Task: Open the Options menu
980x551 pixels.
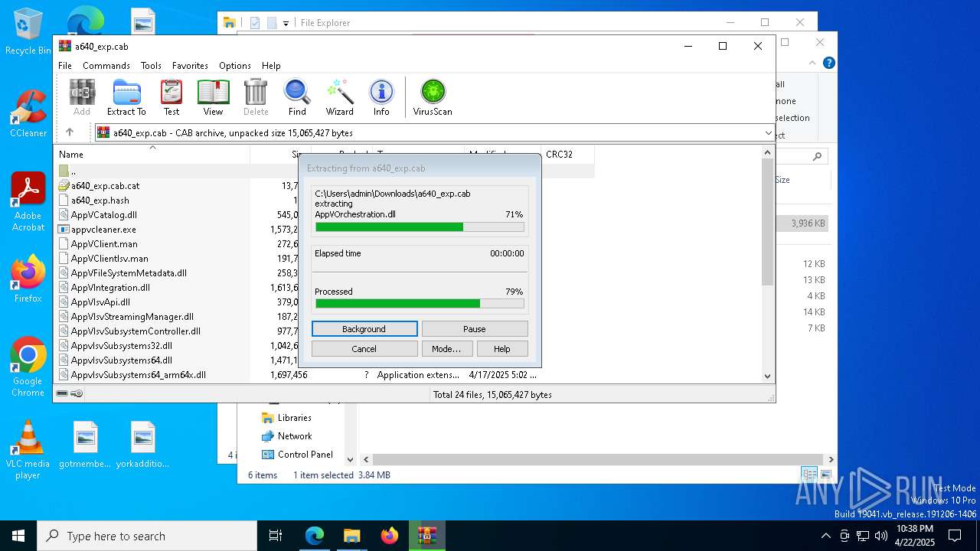Action: [235, 66]
